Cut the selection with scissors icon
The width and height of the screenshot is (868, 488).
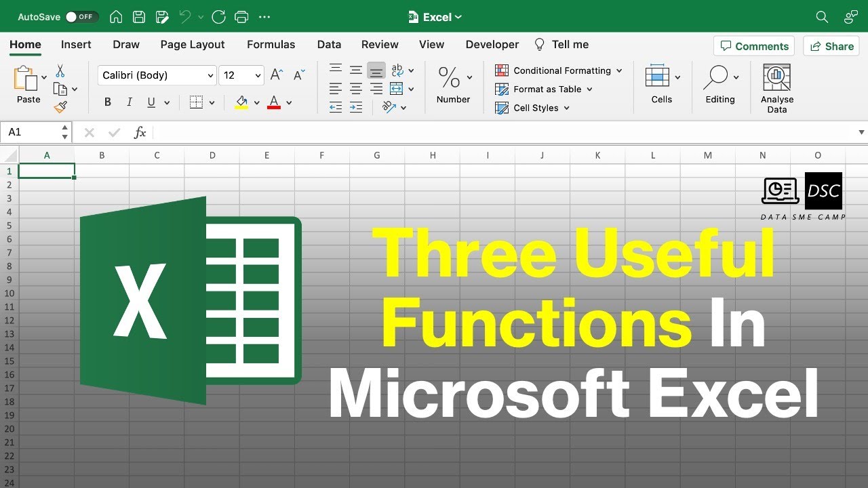pyautogui.click(x=60, y=71)
